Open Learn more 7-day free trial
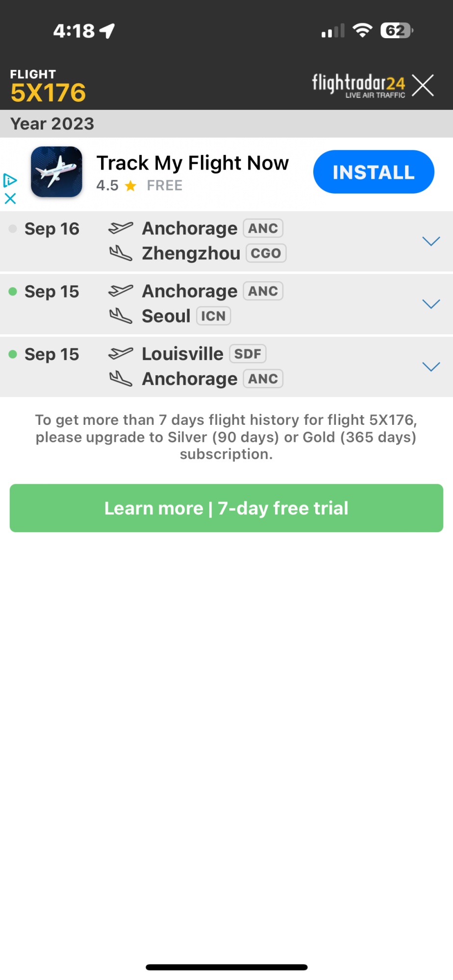Viewport: 453px width, 980px height. 226,508
